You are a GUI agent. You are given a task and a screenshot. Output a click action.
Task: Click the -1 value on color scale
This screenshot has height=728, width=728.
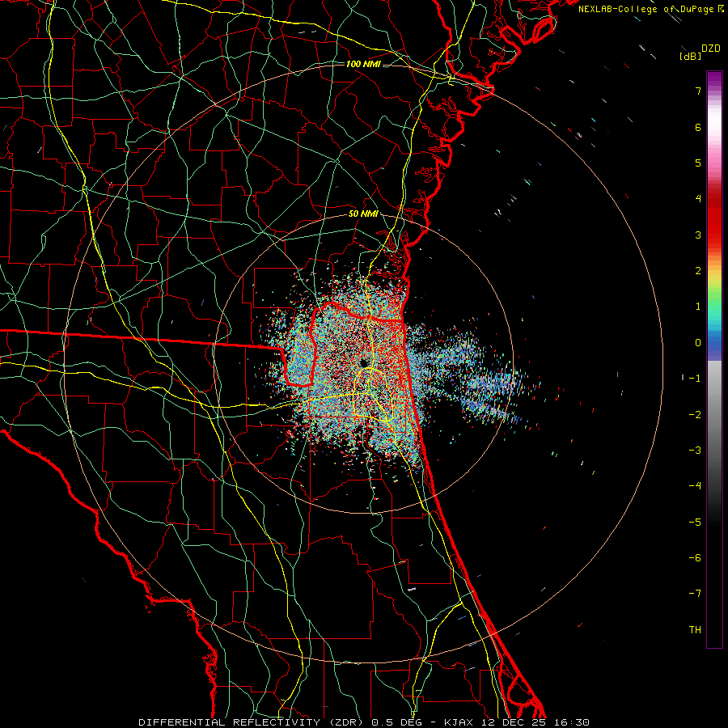pyautogui.click(x=695, y=379)
